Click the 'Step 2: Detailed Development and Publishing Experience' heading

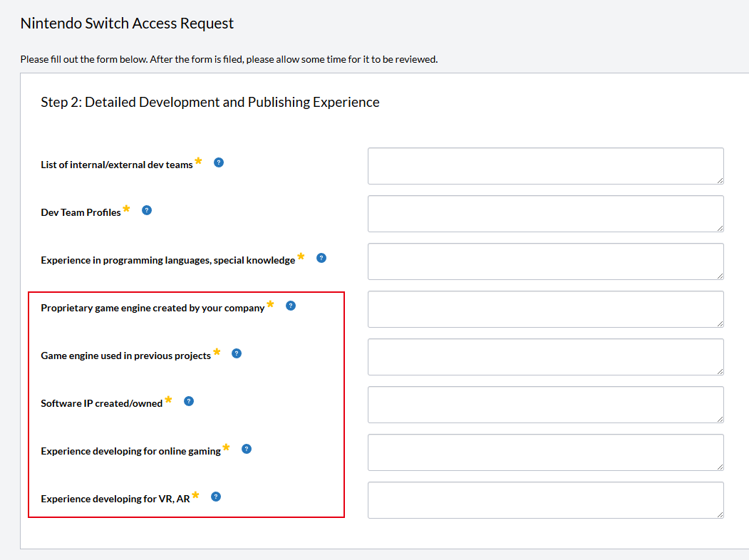210,102
